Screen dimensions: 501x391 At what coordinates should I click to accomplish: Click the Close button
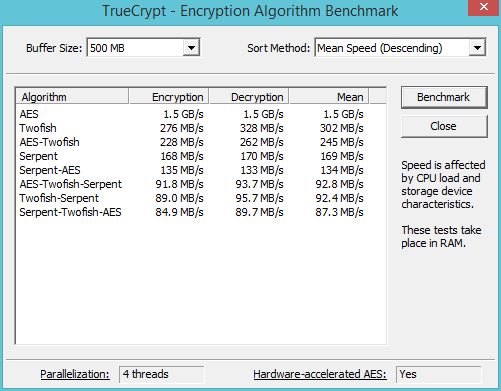[444, 126]
